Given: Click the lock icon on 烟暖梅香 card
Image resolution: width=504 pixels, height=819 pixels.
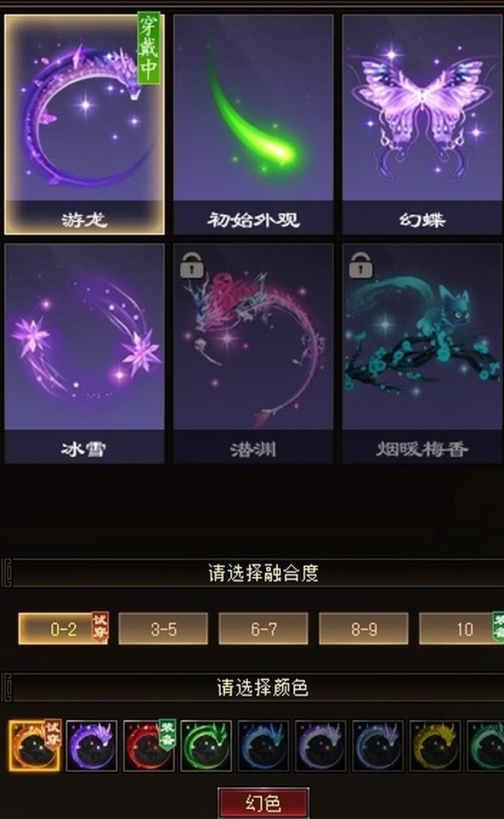Looking at the screenshot, I should (360, 265).
